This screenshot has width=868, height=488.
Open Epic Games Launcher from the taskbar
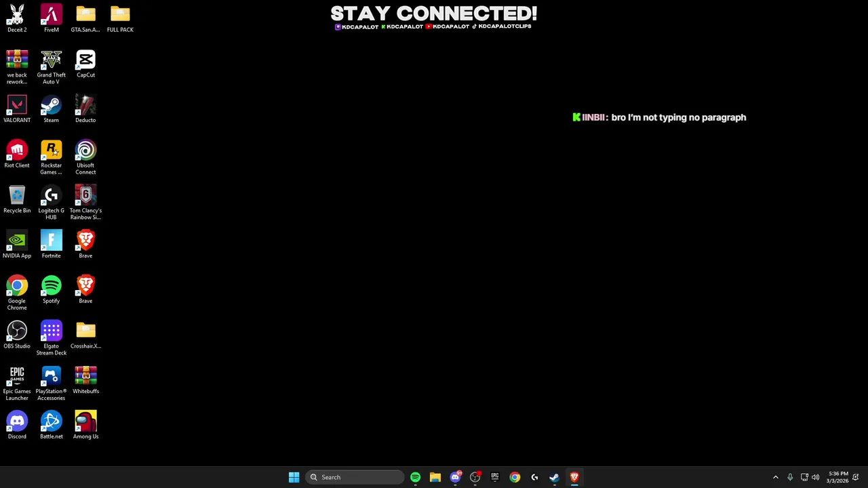[495, 477]
